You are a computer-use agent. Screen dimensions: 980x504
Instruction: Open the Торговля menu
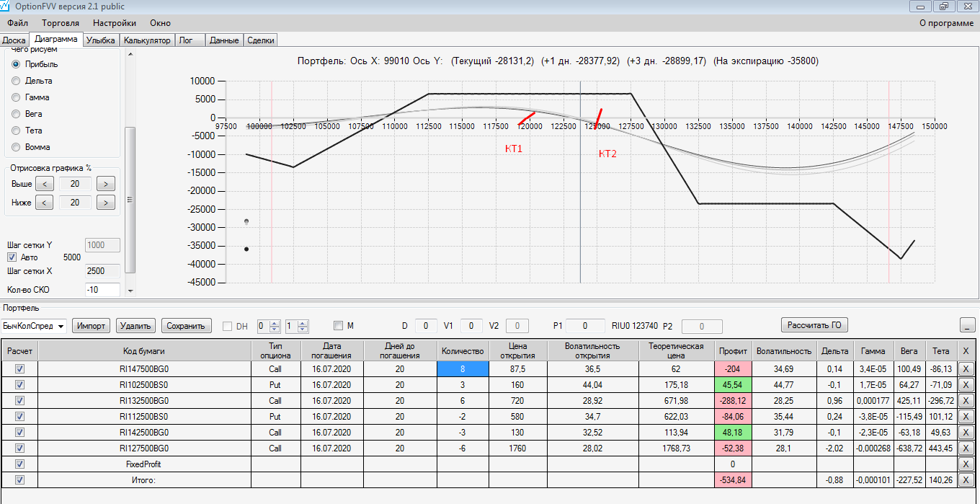(x=61, y=23)
